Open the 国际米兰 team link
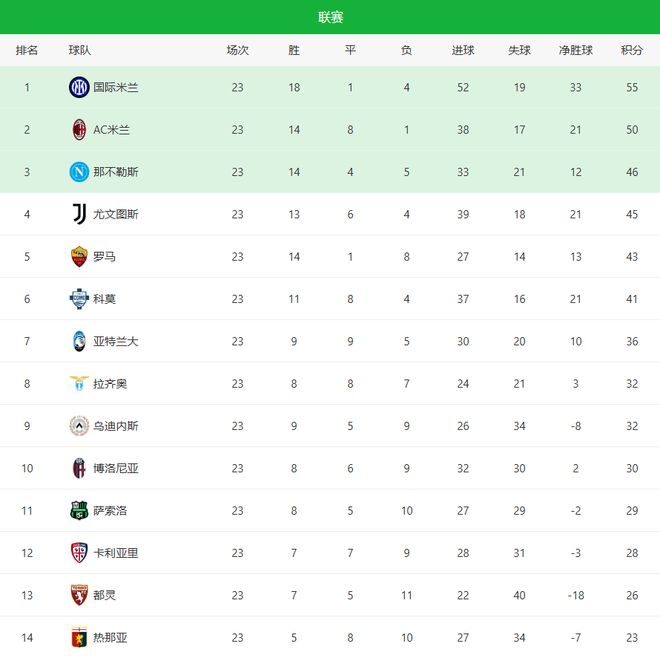This screenshot has height=658, width=660. click(116, 88)
